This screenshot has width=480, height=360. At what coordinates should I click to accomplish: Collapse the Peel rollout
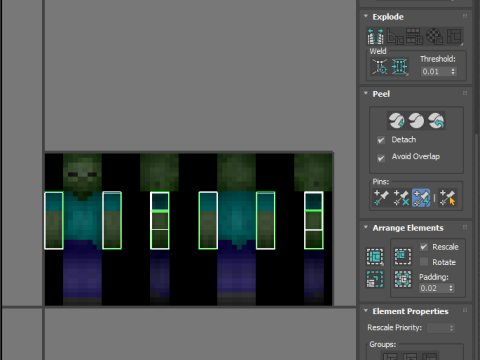366,94
